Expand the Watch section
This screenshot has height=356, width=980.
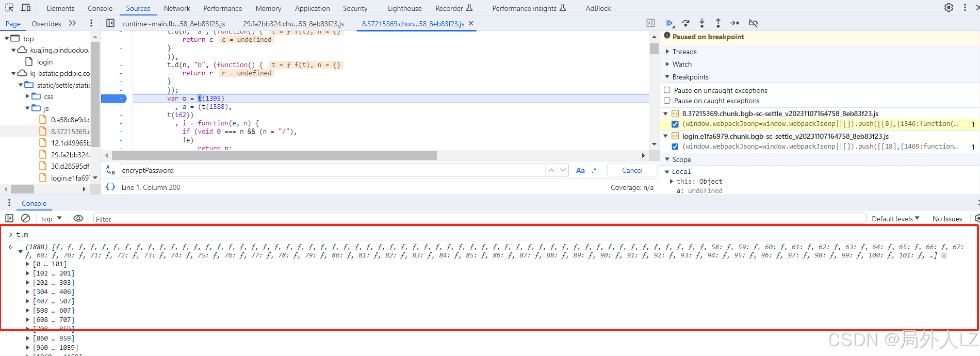point(667,64)
